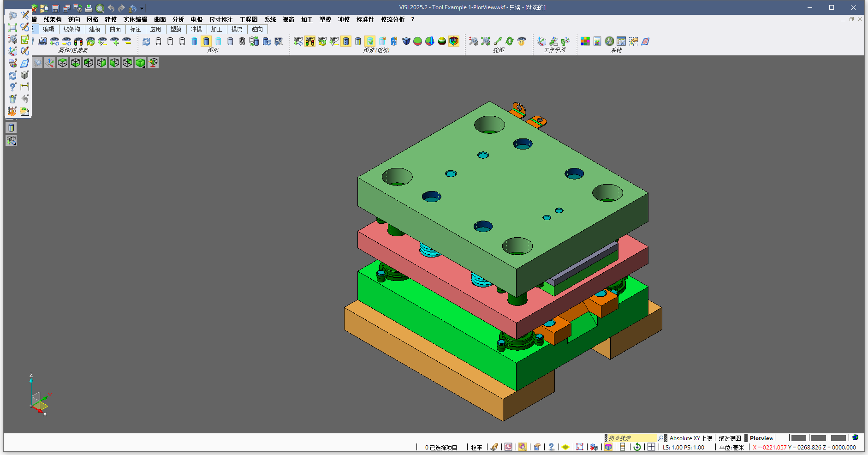The image size is (868, 455).
Task: Click the cube with red arrow view icon
Action: [153, 63]
